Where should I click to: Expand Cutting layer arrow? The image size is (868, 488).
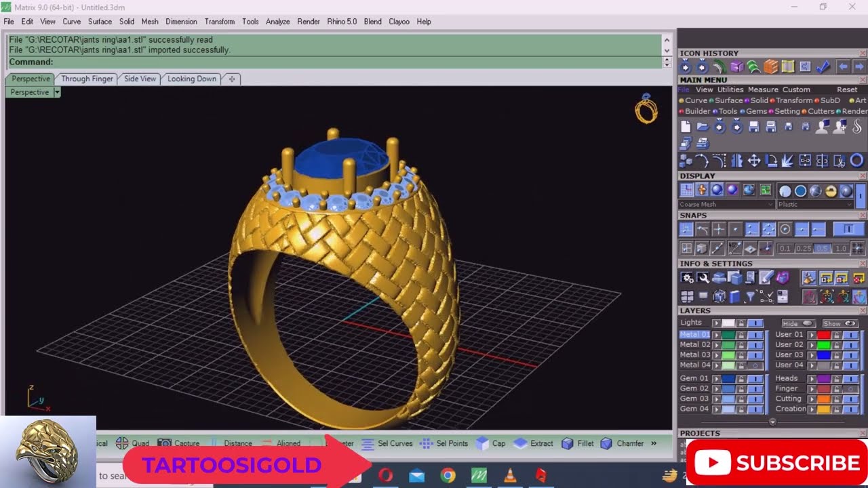[x=812, y=399]
